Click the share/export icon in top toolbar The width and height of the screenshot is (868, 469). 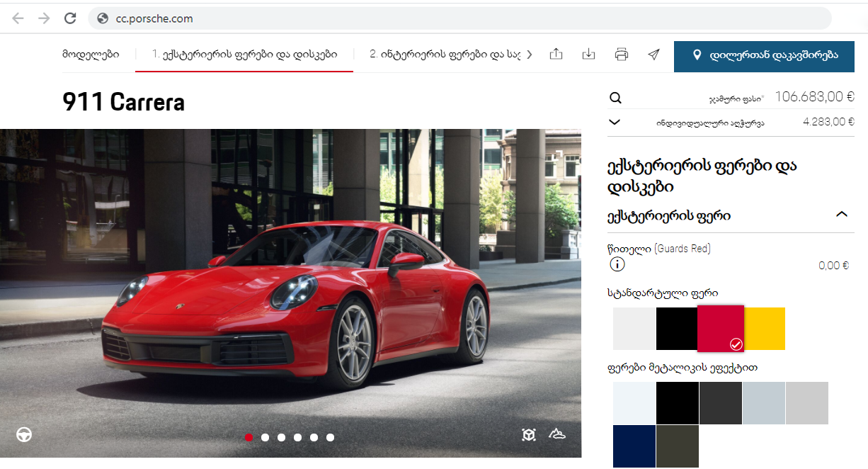pos(556,55)
